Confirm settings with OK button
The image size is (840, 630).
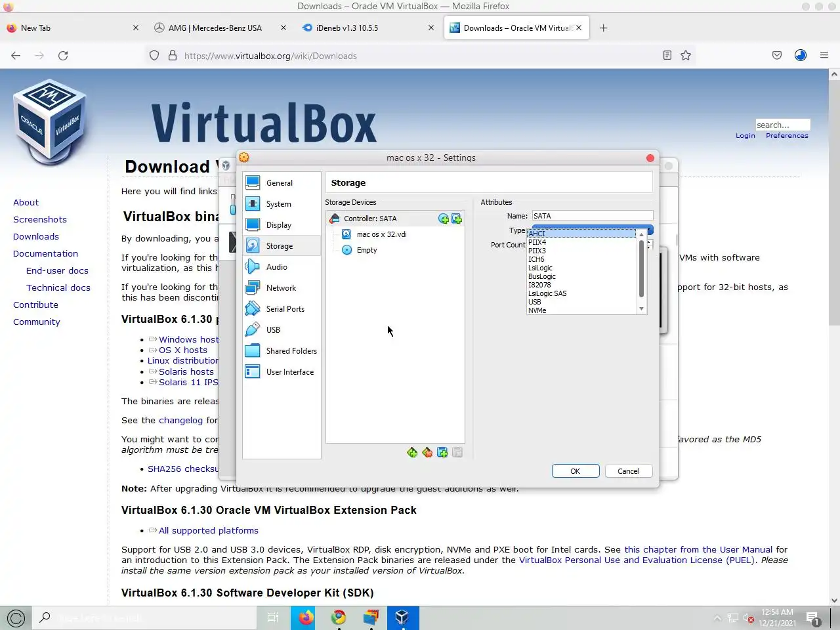[x=576, y=471]
